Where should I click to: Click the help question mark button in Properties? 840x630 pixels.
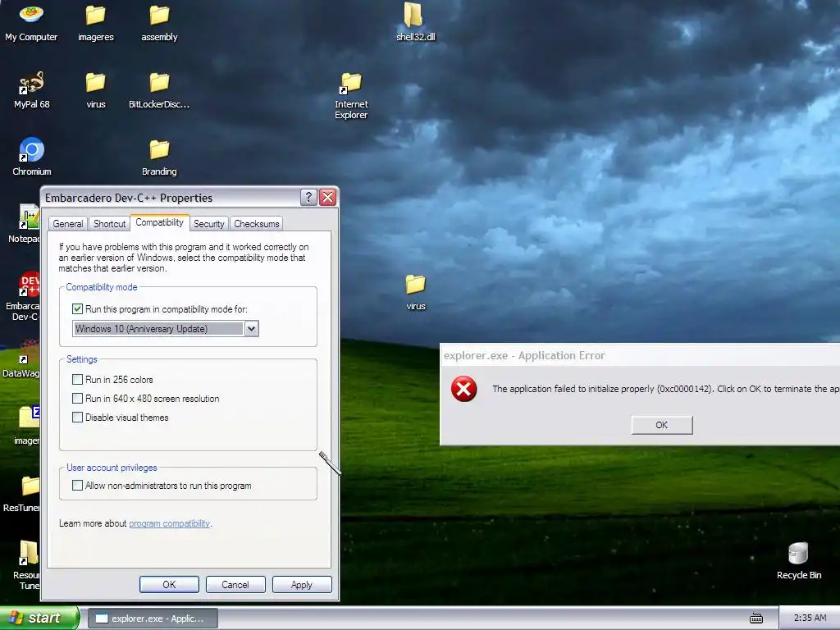[x=308, y=197]
